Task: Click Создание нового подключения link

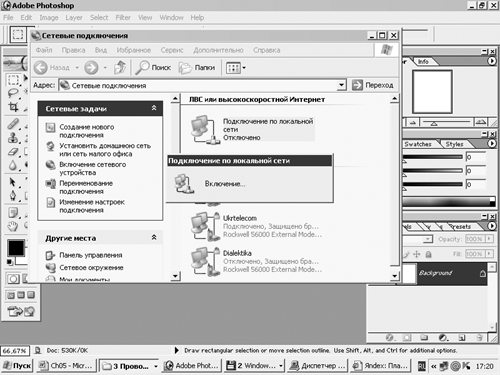Action: pyautogui.click(x=87, y=131)
